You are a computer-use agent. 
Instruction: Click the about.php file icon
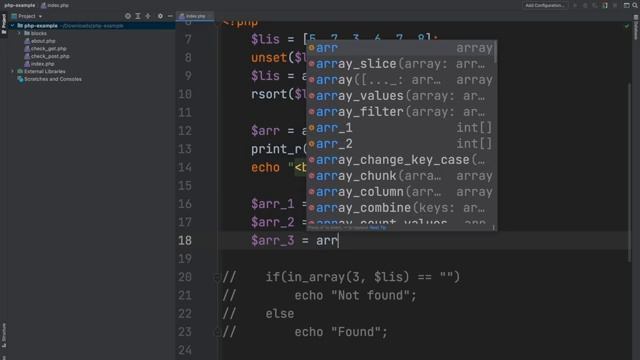(x=27, y=41)
